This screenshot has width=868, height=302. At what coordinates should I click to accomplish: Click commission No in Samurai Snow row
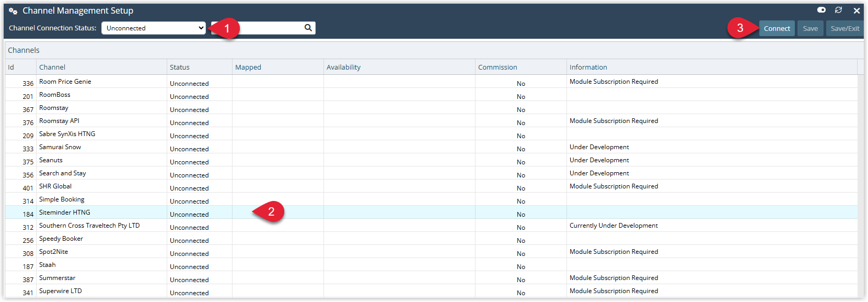pos(521,149)
